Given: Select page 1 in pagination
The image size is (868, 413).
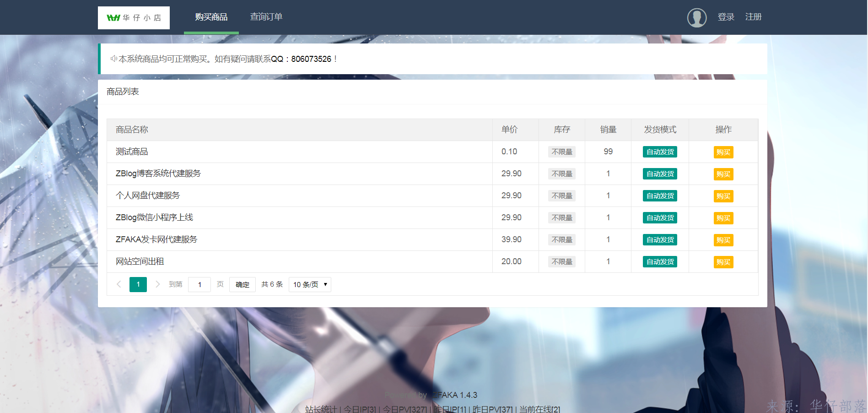Looking at the screenshot, I should point(138,284).
